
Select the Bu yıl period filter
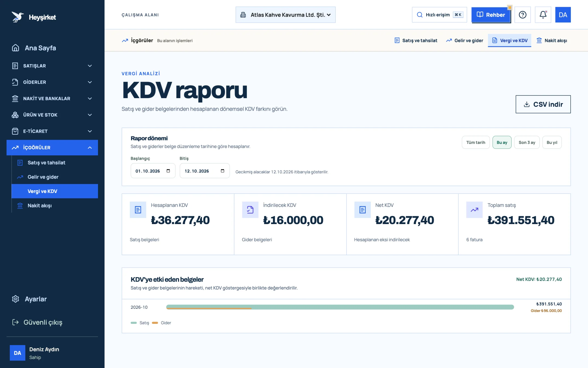pyautogui.click(x=552, y=142)
